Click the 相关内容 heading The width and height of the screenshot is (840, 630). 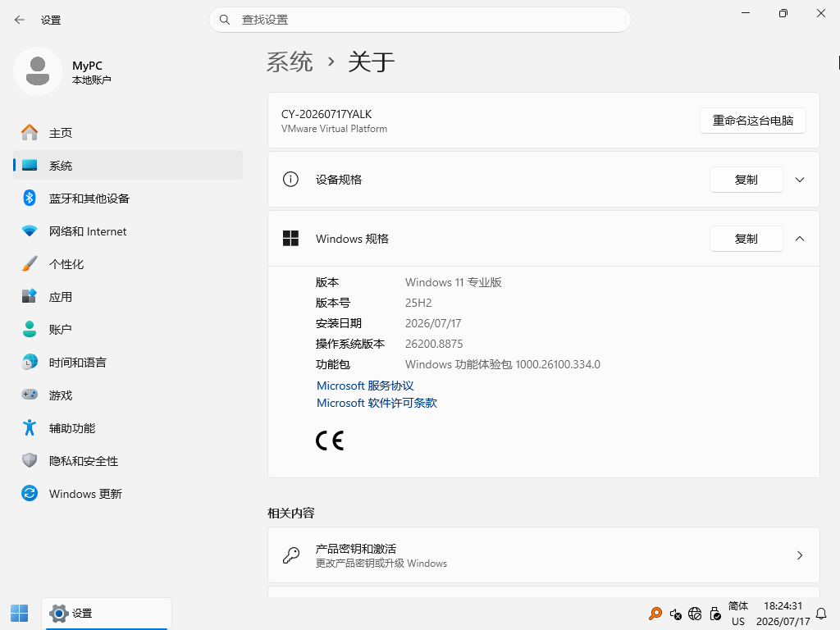pos(291,513)
